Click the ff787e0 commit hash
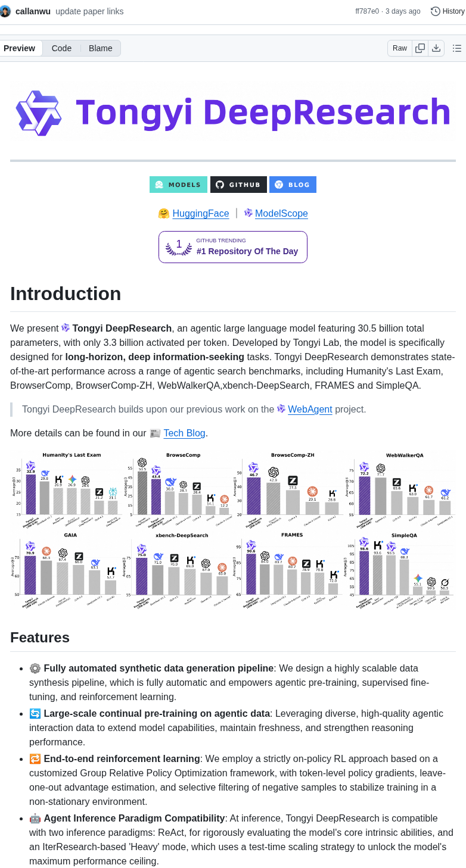 tap(366, 11)
